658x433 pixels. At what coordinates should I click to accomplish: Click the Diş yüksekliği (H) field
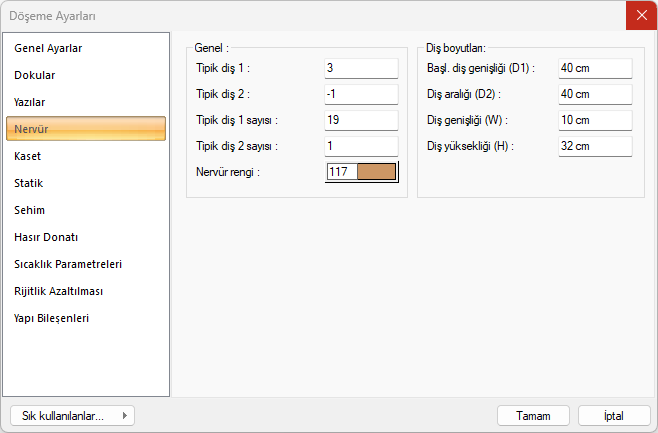pyautogui.click(x=595, y=146)
